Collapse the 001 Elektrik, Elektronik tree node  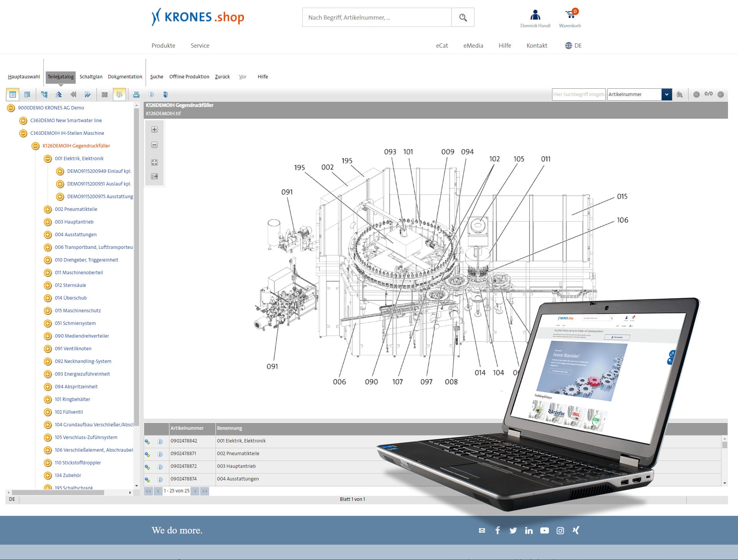48,159
